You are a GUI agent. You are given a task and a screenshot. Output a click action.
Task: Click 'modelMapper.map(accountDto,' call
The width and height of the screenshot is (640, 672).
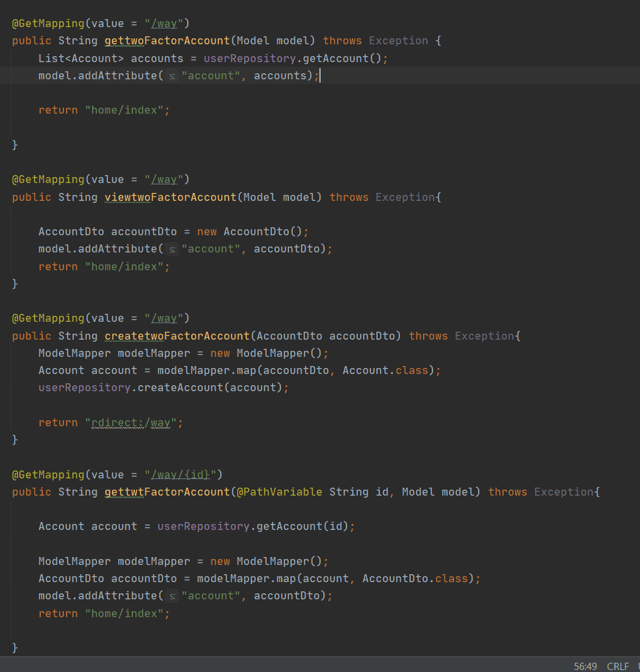(246, 370)
